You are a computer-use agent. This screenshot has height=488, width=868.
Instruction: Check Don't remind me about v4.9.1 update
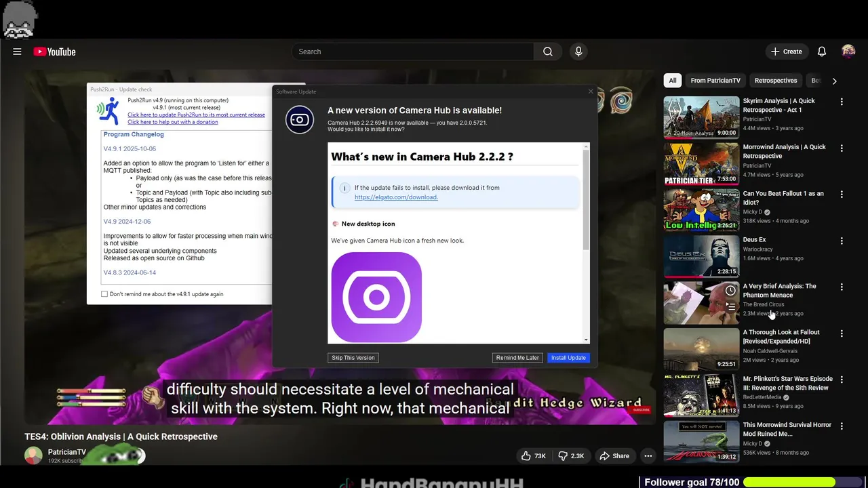[x=104, y=294]
